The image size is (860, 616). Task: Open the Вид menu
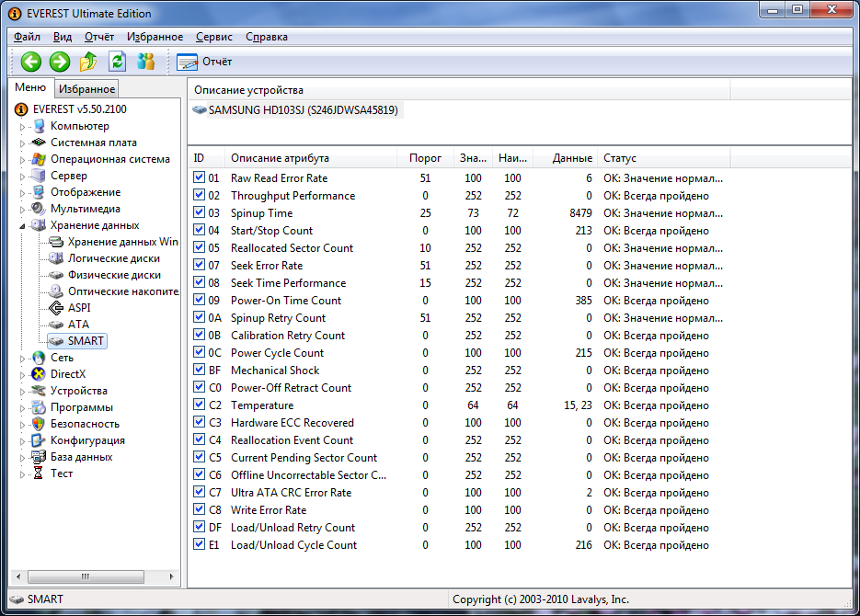click(63, 37)
